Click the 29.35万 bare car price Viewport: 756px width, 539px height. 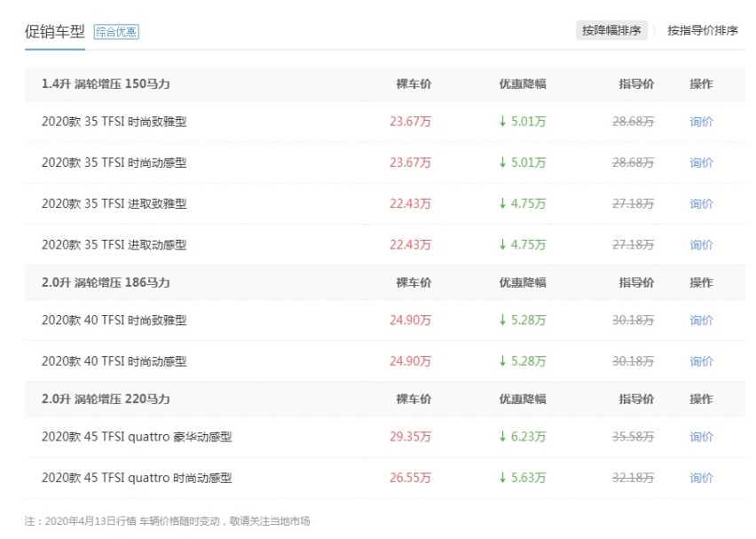tap(410, 437)
